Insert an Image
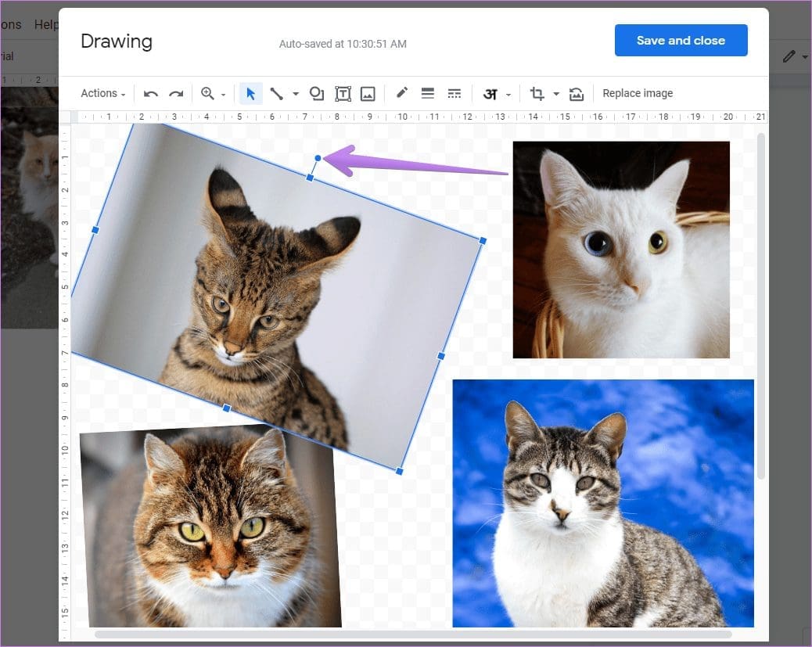Image resolution: width=812 pixels, height=647 pixels. (368, 93)
